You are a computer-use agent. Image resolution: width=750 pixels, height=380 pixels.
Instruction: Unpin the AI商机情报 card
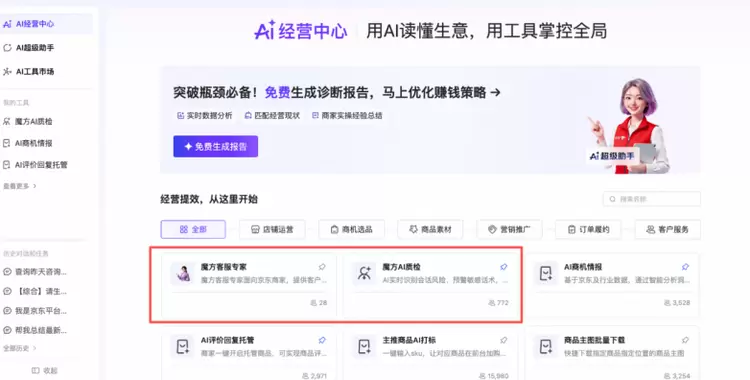(685, 267)
